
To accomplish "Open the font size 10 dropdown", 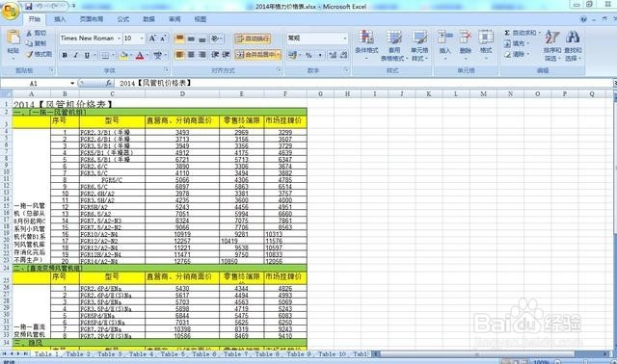I will point(142,39).
